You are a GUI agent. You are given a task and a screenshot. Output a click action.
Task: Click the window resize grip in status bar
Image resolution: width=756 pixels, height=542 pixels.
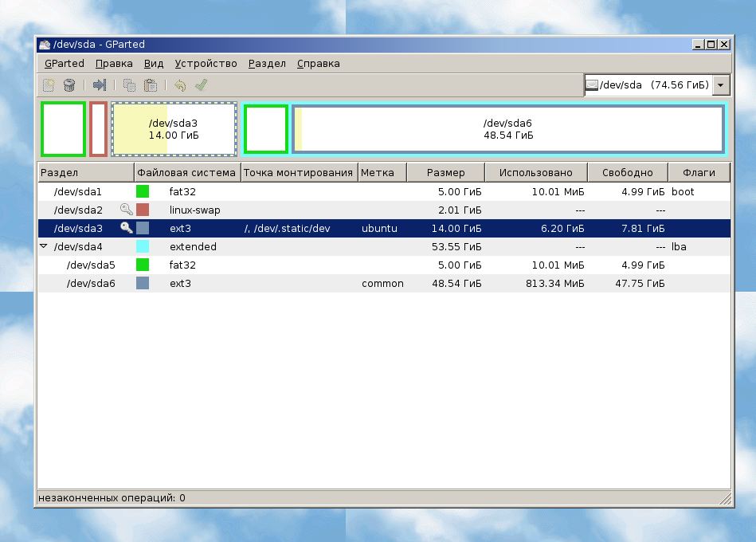[725, 498]
